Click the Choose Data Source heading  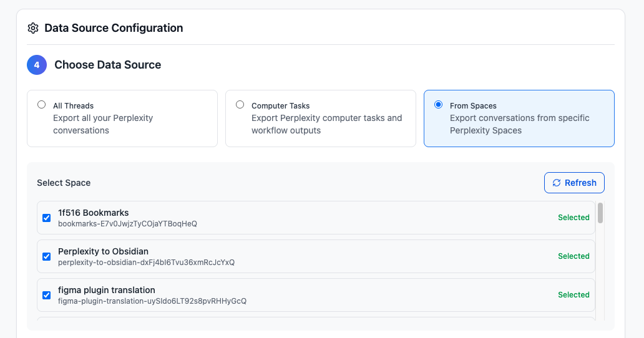107,65
